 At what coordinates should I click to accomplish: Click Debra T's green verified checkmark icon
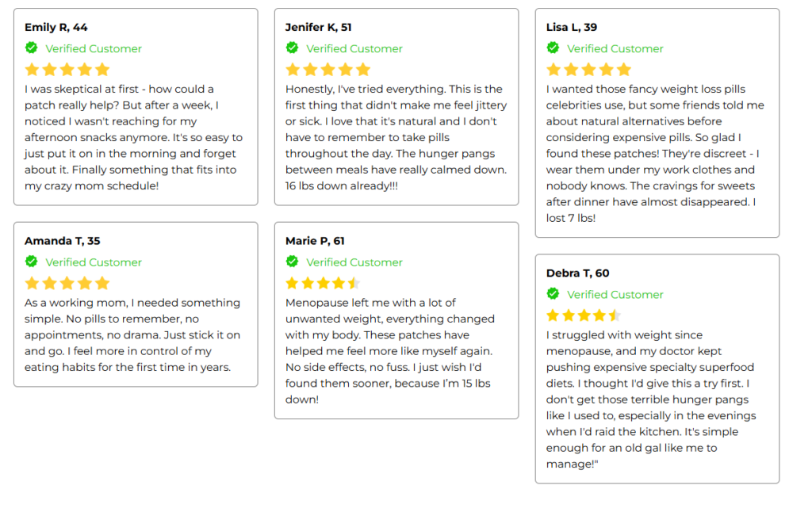point(553,294)
